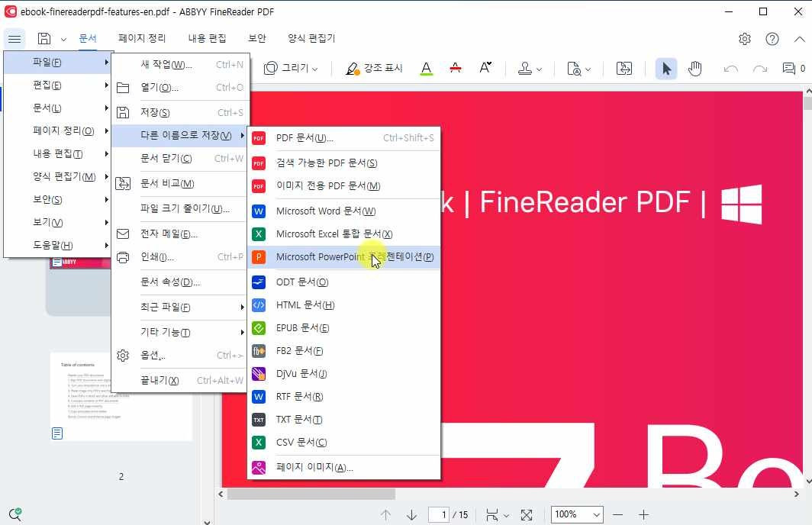The width and height of the screenshot is (812, 525).
Task: Expand 기타 기능(T) submenu
Action: tap(179, 332)
